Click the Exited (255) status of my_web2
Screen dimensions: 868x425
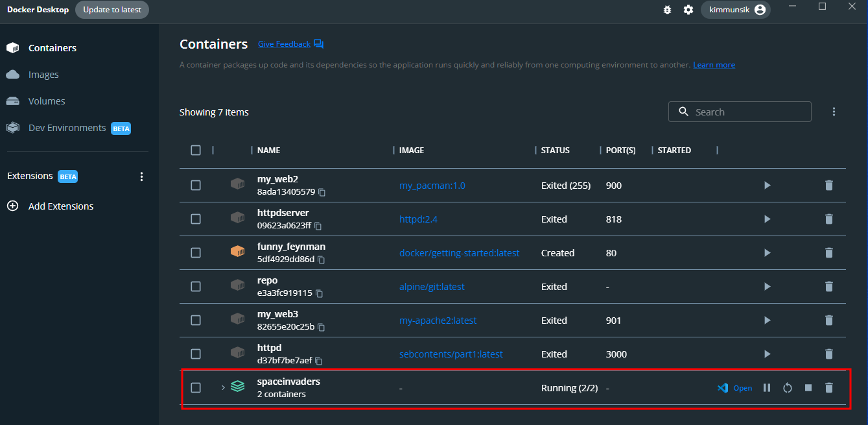pos(566,186)
